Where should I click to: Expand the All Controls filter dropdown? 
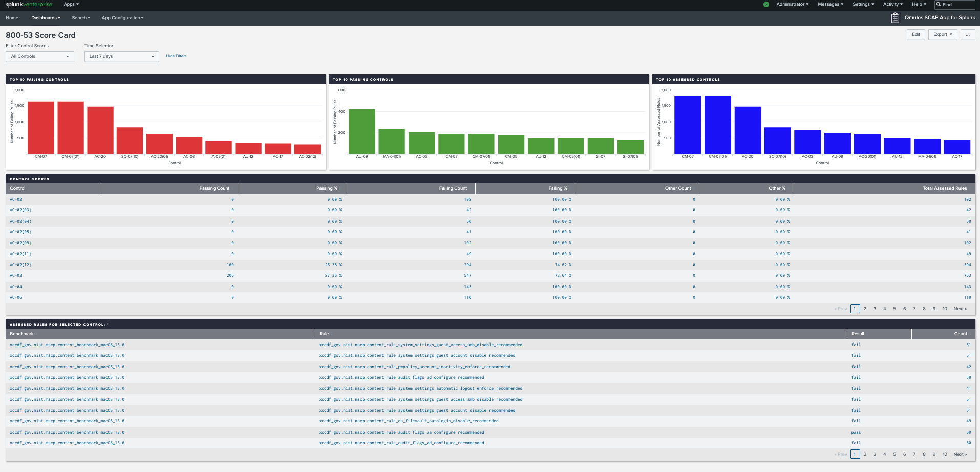pos(40,56)
